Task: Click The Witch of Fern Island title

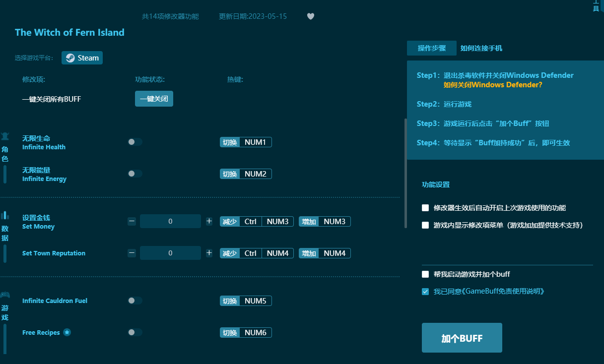Action: 69,33
